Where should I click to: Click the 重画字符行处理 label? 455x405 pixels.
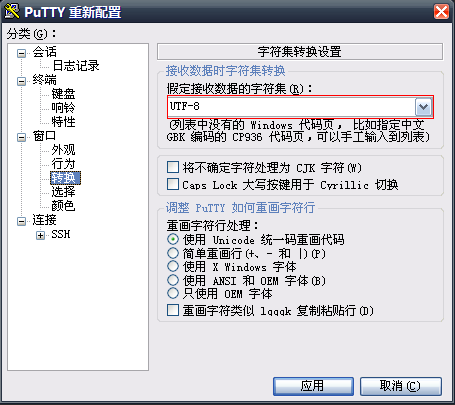click(x=212, y=225)
